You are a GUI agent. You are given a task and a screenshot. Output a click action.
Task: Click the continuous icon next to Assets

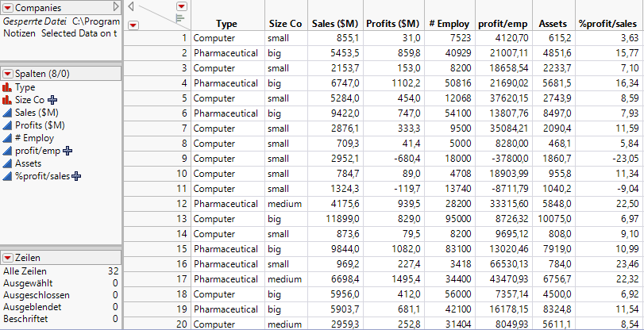pyautogui.click(x=7, y=163)
